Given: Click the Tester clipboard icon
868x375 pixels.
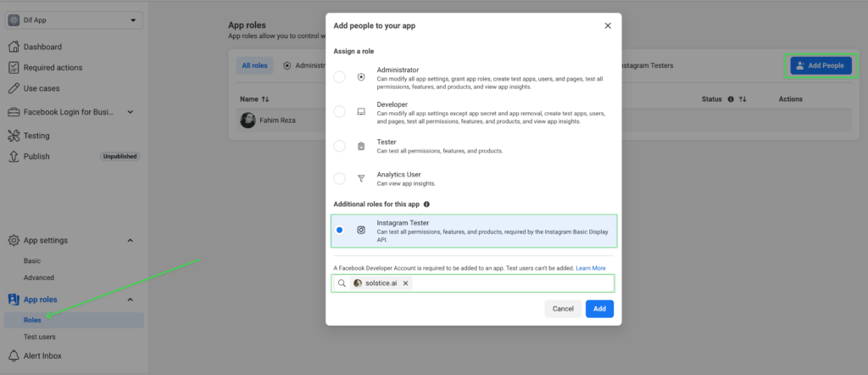Looking at the screenshot, I should point(361,146).
